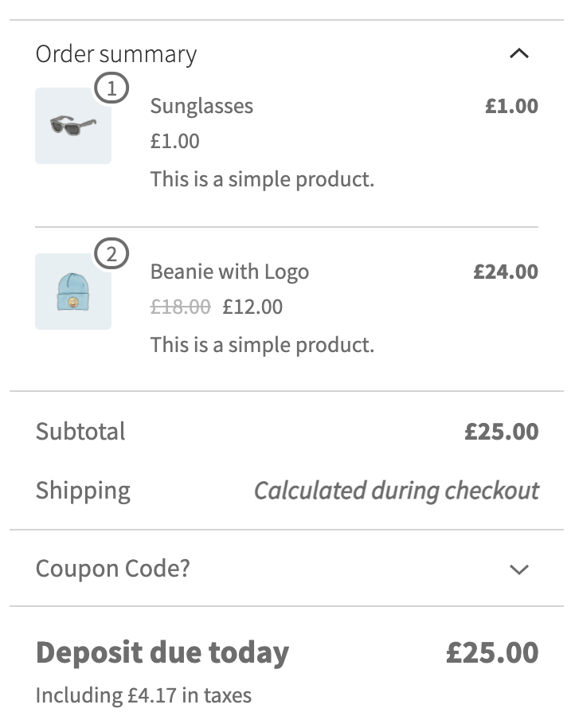Click the Including £4.17 in taxes note
Screen dimensions: 575x728
coord(143,695)
